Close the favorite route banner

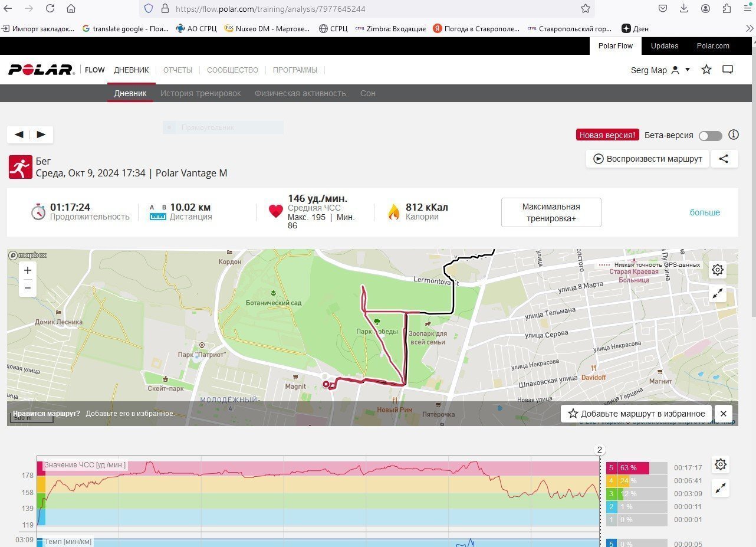723,414
